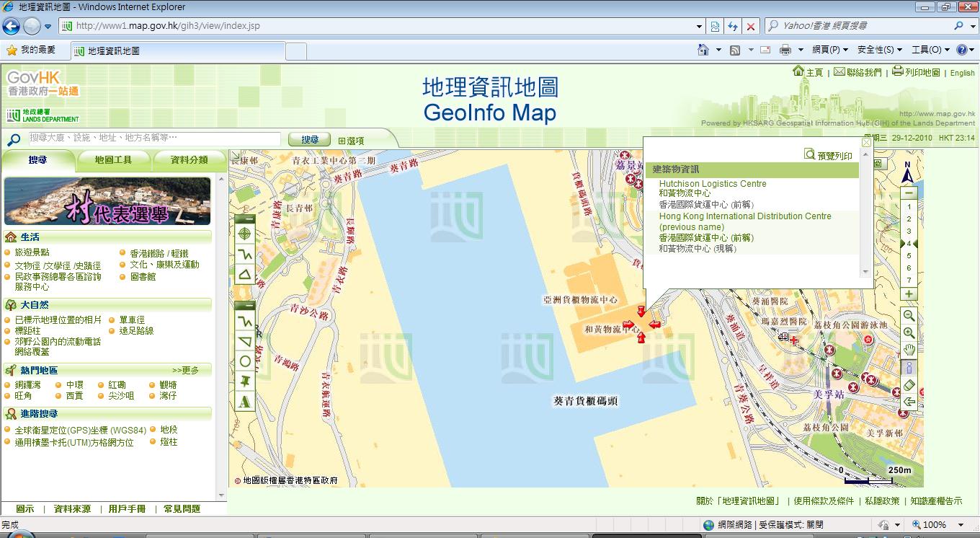The height and width of the screenshot is (538, 980).
Task: Open the IE print options dropdown
Action: pyautogui.click(x=800, y=50)
